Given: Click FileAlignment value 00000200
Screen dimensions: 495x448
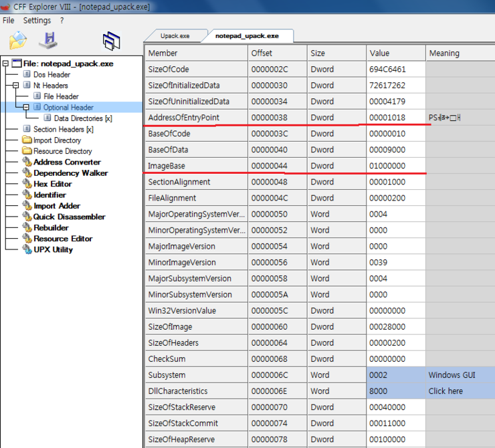Looking at the screenshot, I should click(396, 198).
